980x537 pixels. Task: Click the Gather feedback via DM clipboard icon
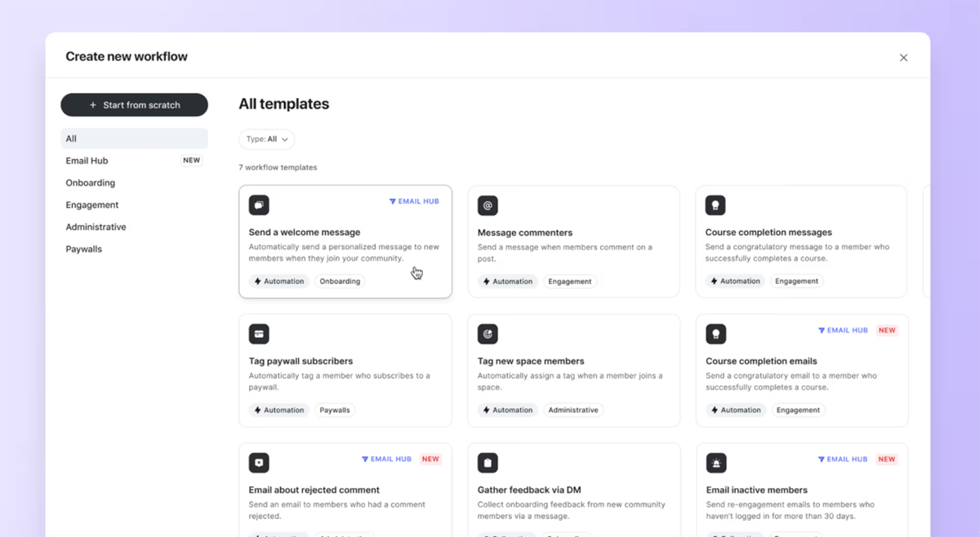(x=488, y=463)
